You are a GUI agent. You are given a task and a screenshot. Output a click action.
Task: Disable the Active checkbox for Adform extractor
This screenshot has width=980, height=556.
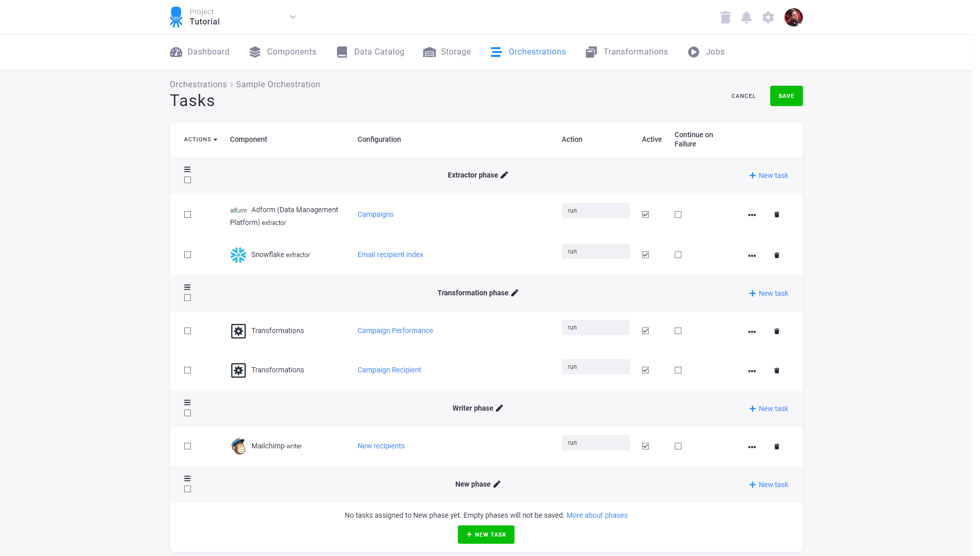645,214
